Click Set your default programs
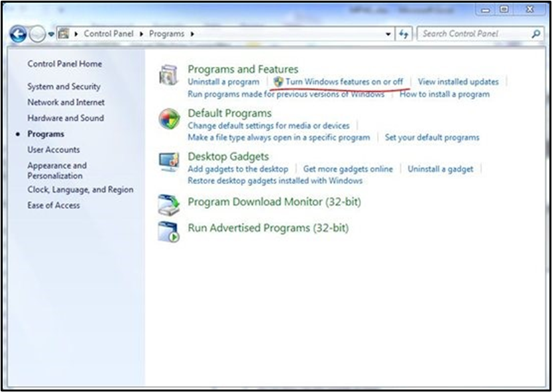 [x=431, y=138]
